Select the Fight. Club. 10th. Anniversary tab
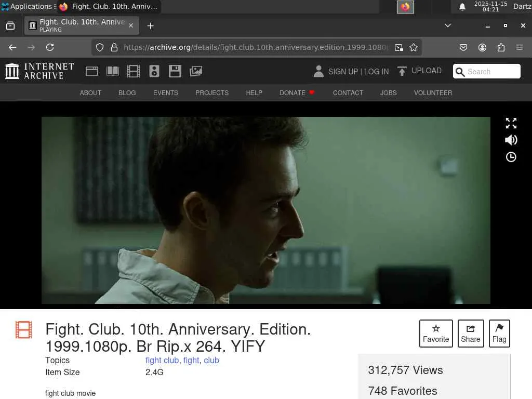 [82, 25]
